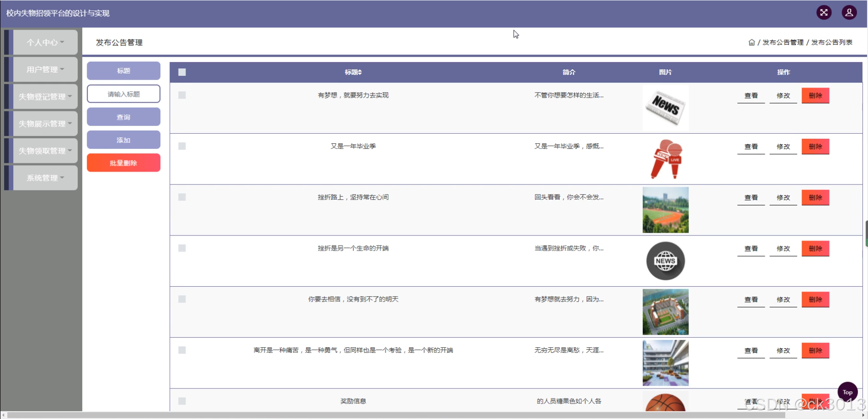Click the 图片 column header

(666, 72)
